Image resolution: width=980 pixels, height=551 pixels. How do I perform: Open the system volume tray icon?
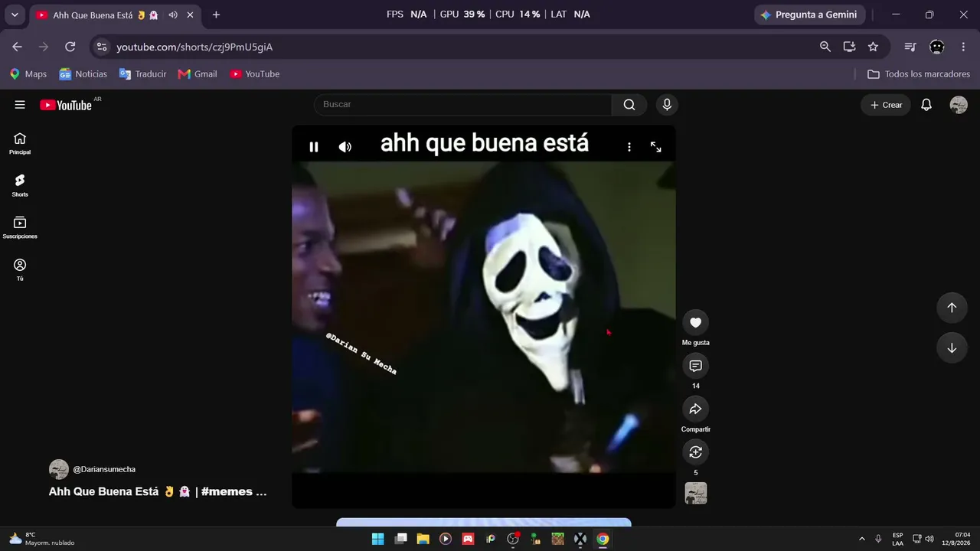click(929, 539)
